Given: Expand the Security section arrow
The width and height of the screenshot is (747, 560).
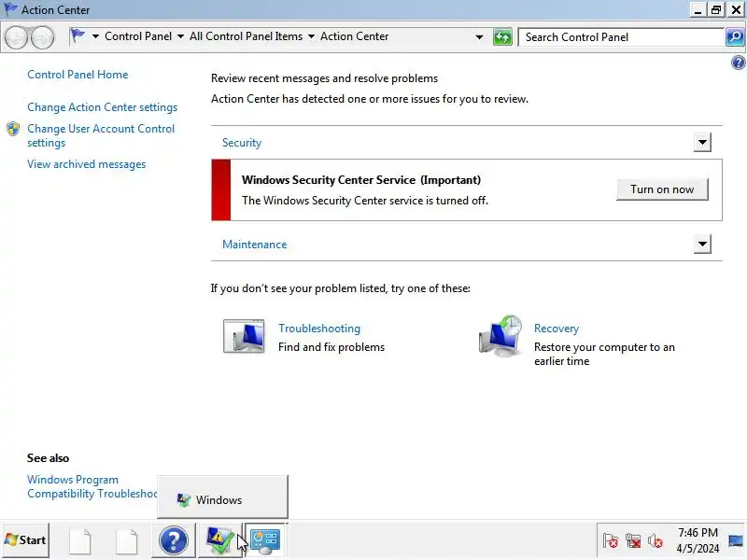Looking at the screenshot, I should coord(702,142).
